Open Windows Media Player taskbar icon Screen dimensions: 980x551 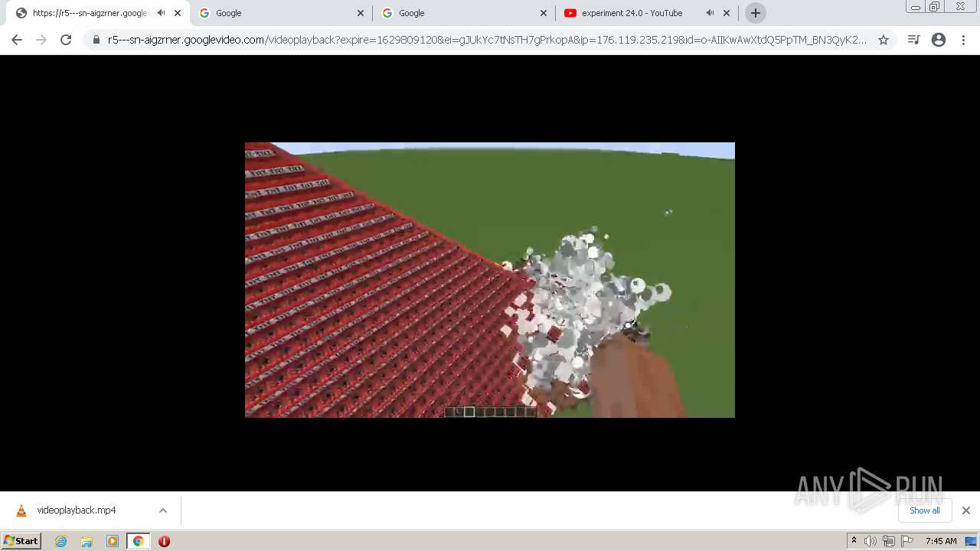(113, 541)
